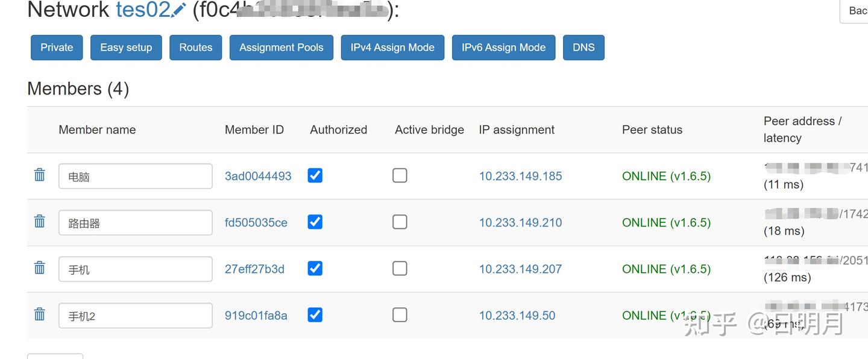Uncheck Authorized for member 3ad0044493

point(315,175)
